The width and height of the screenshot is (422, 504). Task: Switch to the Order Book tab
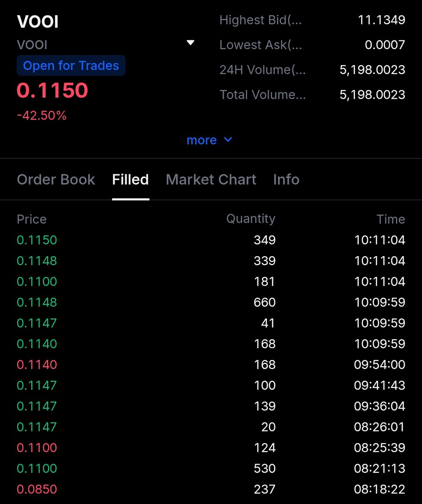(56, 179)
